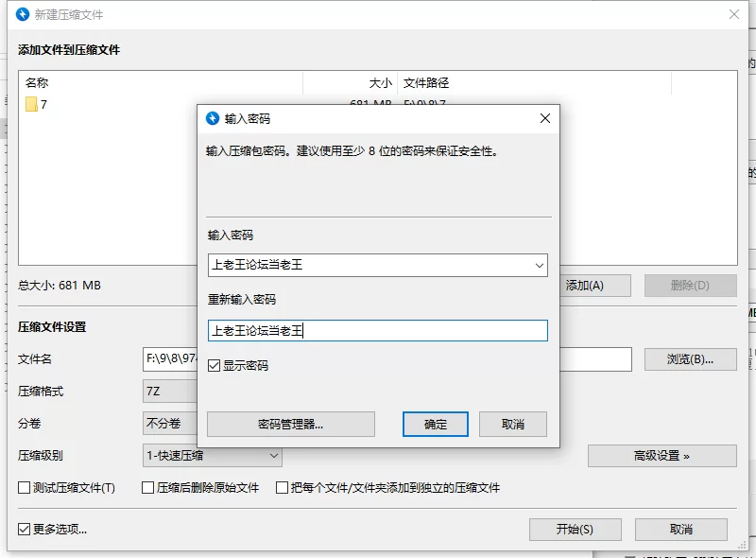The width and height of the screenshot is (756, 558).
Task: Click 浏览(B)... to choose location
Action: coord(691,359)
